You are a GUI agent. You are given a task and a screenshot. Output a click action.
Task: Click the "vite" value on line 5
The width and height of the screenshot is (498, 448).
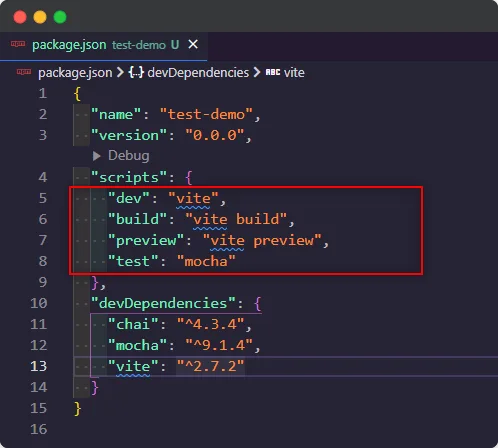[193, 198]
